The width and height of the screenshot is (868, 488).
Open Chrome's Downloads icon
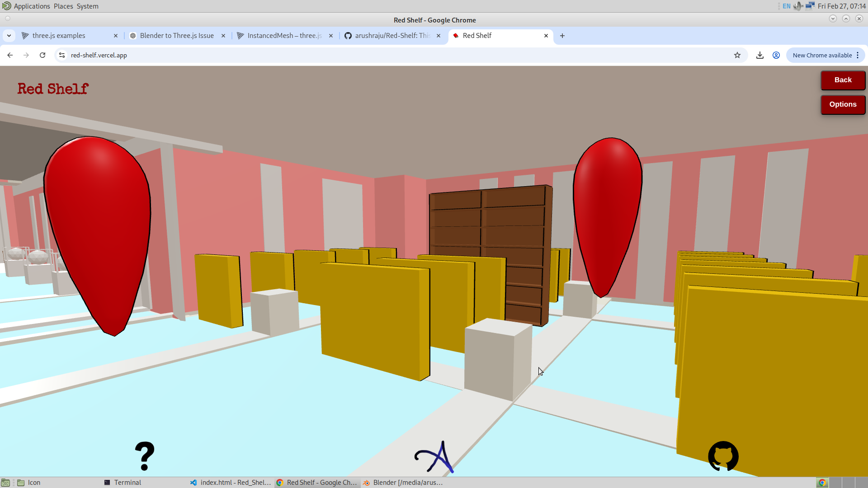[760, 55]
